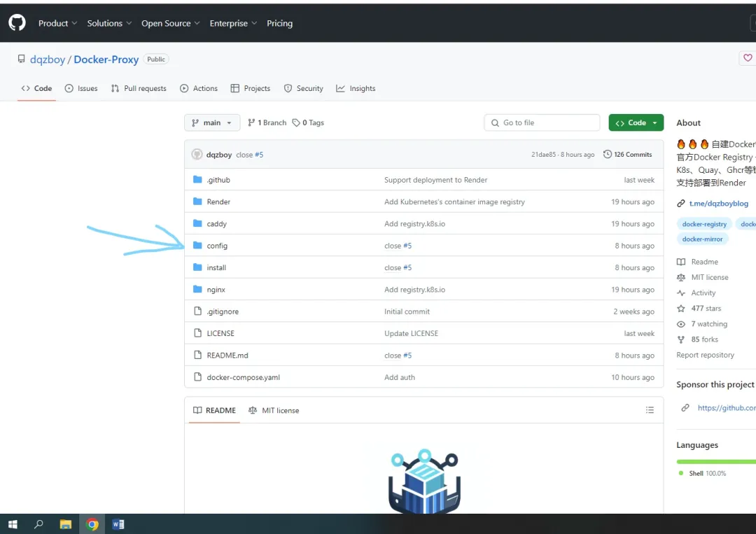Click dqzboy's avatar in the commit bar
The width and height of the screenshot is (756, 534).
tap(197, 154)
